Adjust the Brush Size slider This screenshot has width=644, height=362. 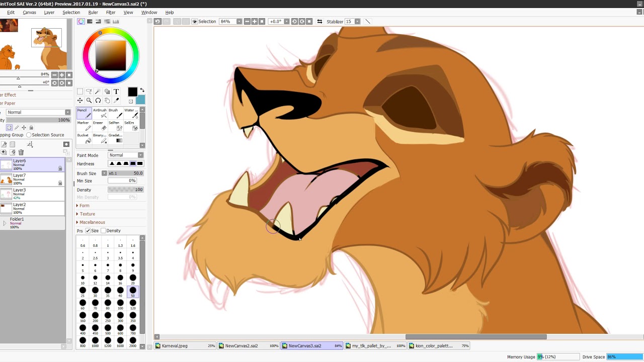coord(126,173)
